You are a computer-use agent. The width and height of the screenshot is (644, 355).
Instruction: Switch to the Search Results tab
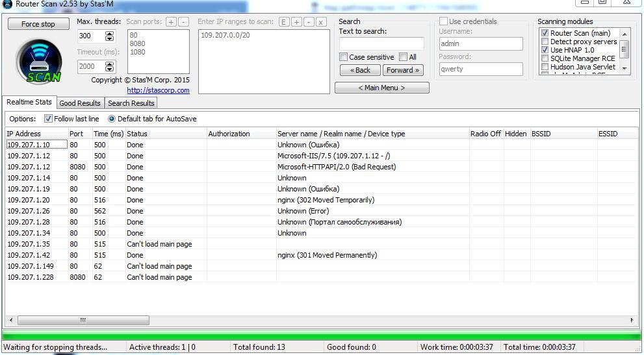(x=131, y=103)
